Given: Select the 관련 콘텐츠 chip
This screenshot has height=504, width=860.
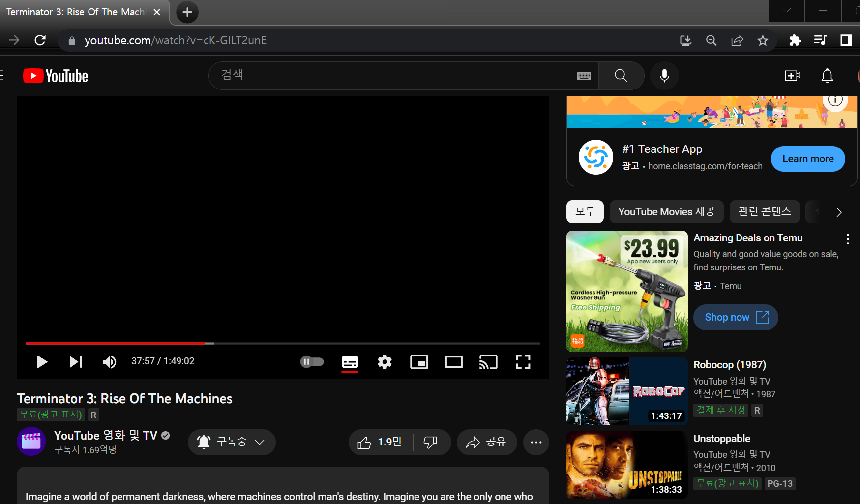Looking at the screenshot, I should 765,211.
